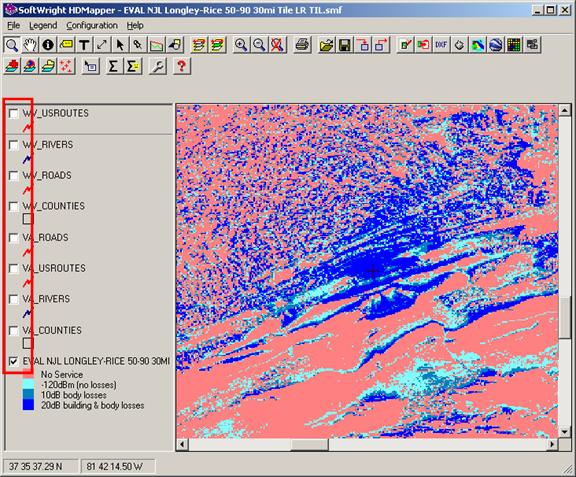The image size is (576, 477).
Task: Click the map's vertical scrollbar up arrow
Action: [x=565, y=110]
